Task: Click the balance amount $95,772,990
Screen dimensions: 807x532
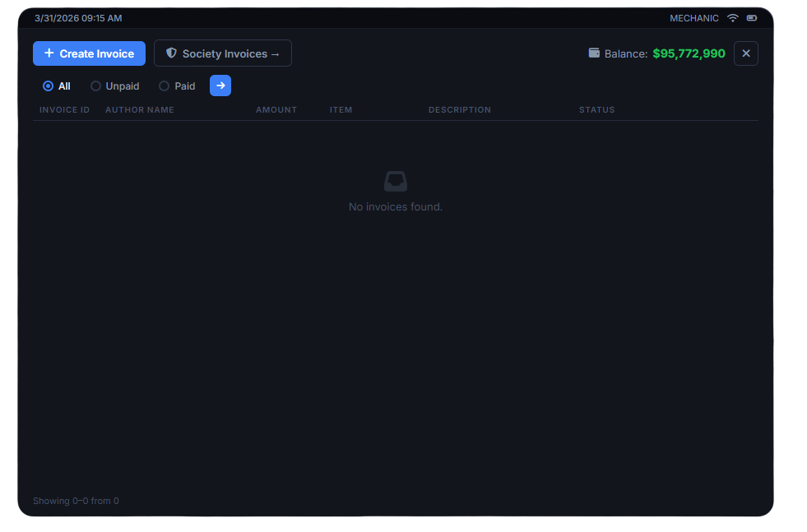Action: (689, 53)
